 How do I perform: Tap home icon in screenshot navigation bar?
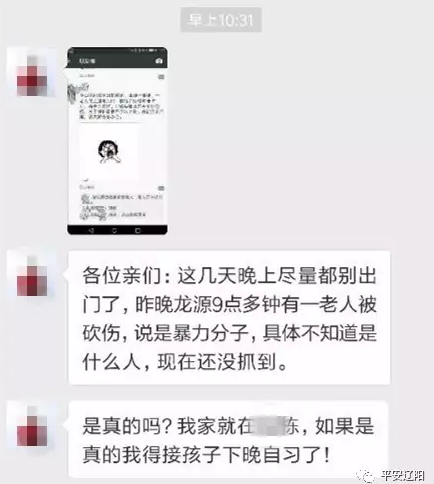[114, 230]
